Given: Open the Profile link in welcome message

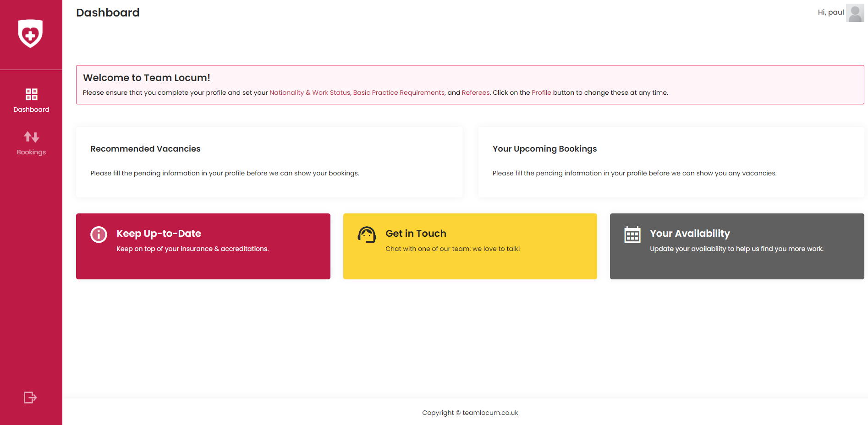Looking at the screenshot, I should click(541, 93).
